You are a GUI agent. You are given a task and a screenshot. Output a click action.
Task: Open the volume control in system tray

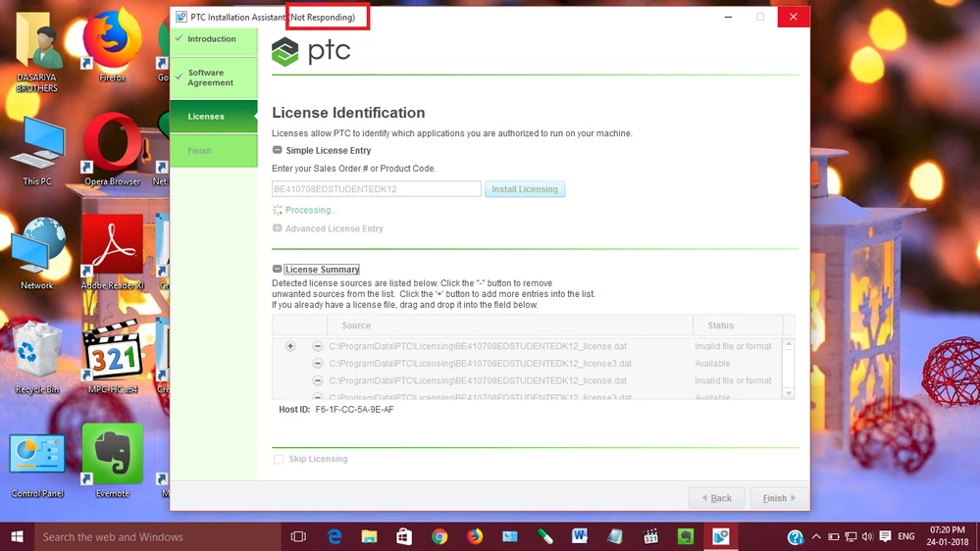point(867,536)
